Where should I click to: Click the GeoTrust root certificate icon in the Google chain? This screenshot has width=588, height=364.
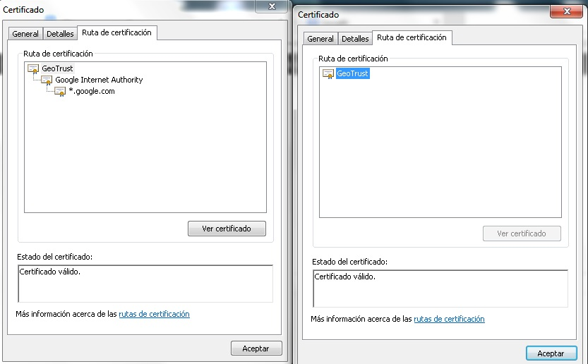33,68
